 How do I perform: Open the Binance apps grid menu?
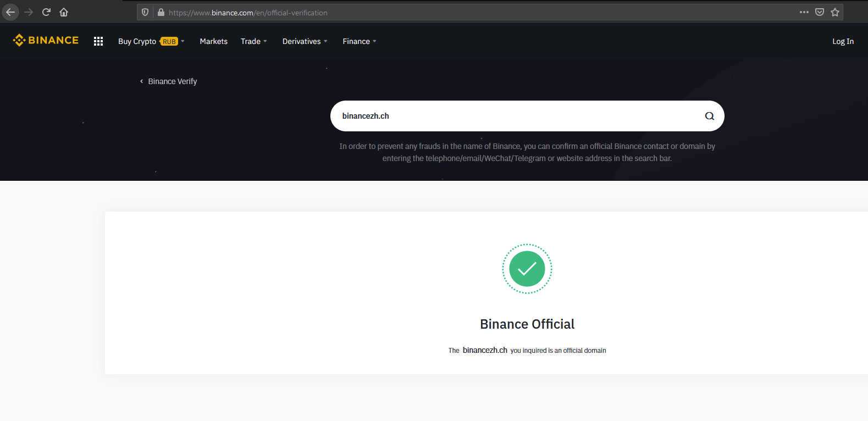98,41
